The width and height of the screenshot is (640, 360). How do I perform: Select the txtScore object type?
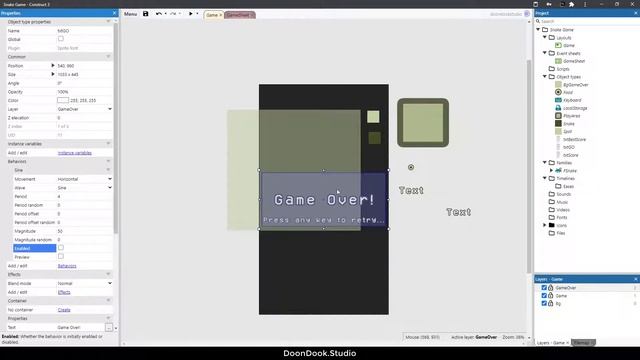[570, 155]
